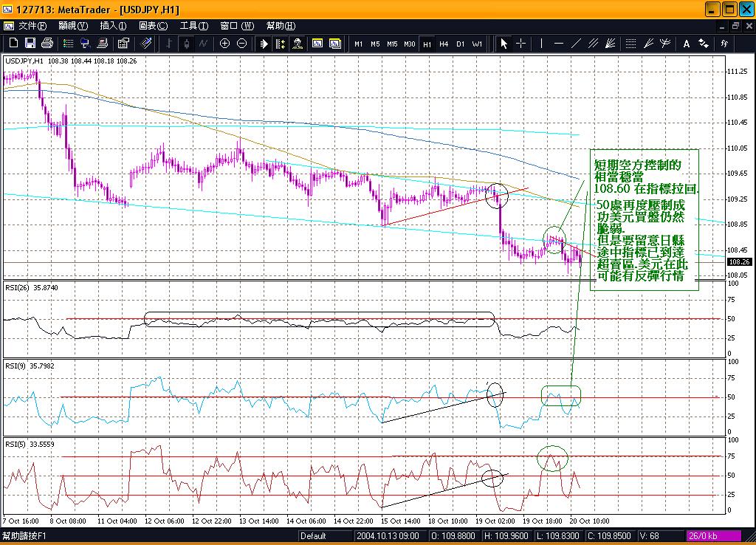This screenshot has width=756, height=545.
Task: Open the 工具(T) tools menu
Action: (194, 25)
